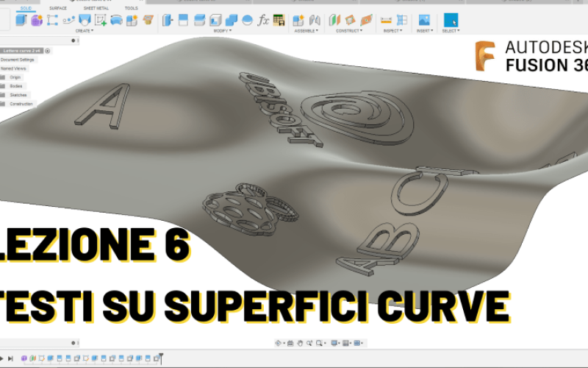The image size is (588, 368).
Task: Switch to the SOLID tab
Action: click(x=26, y=8)
